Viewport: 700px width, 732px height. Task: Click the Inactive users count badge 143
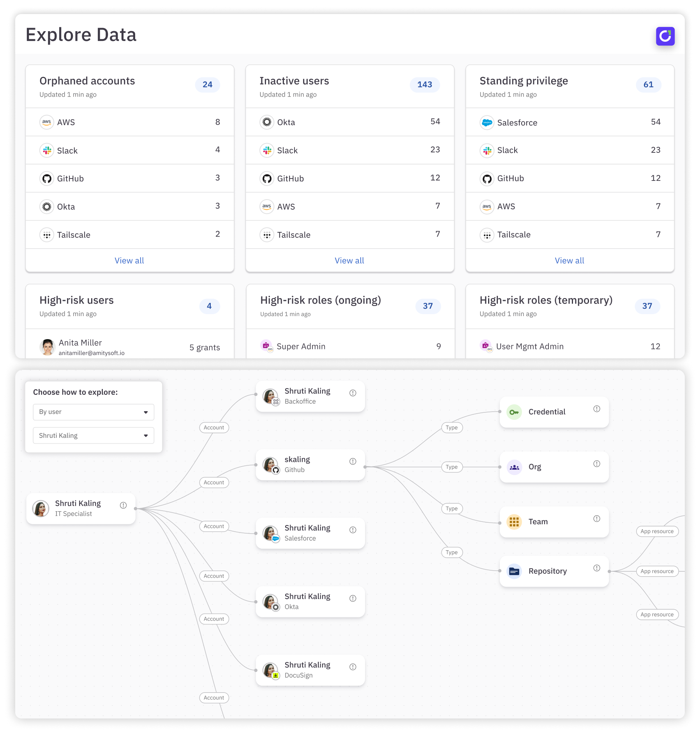[x=425, y=85]
